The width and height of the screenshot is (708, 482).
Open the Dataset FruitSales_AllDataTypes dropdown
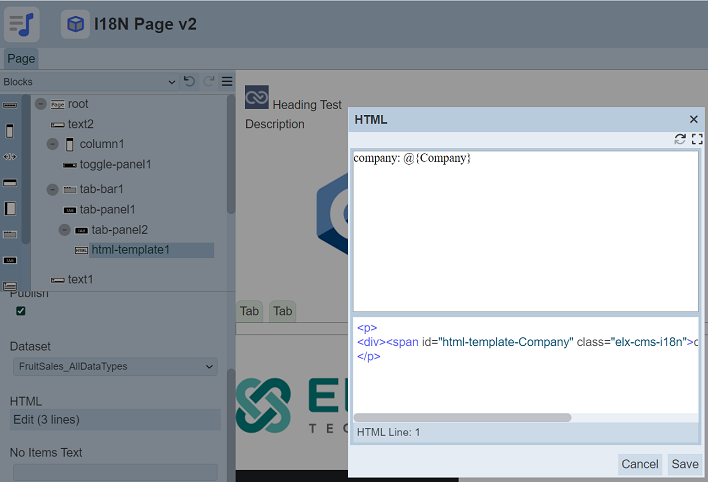click(x=113, y=367)
